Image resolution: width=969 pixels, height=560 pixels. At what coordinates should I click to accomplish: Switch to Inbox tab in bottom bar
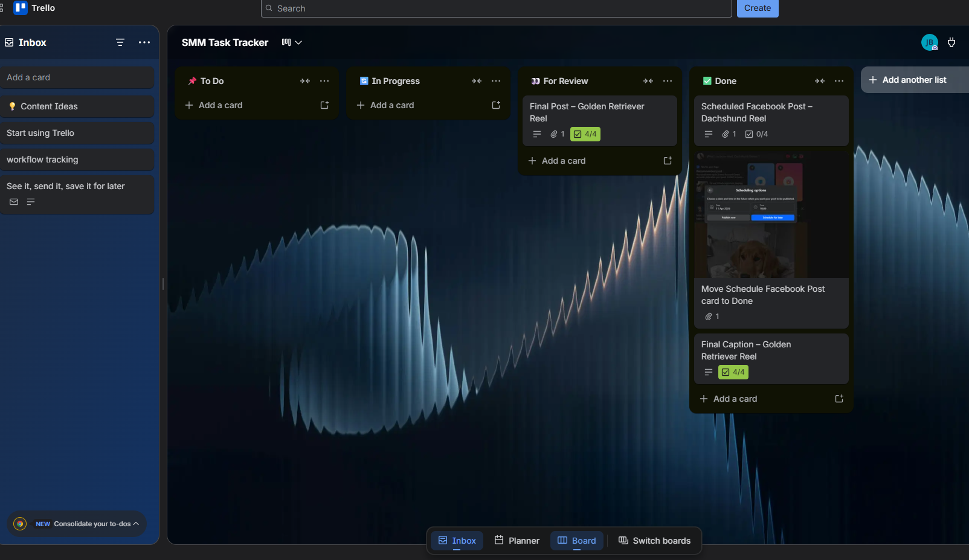point(457,541)
